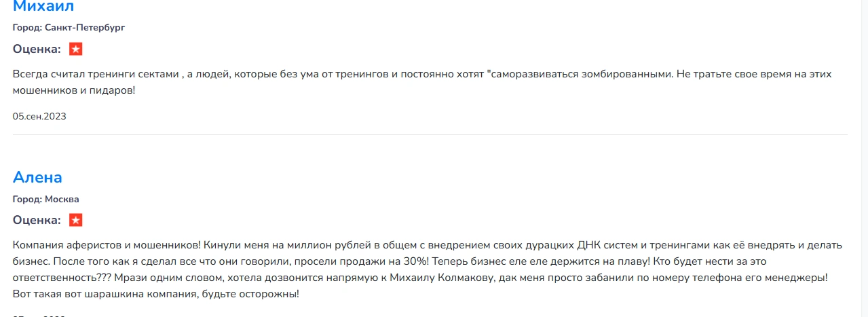Click the red star rating in Михаил's review
The width and height of the screenshot is (868, 317).
coord(76,49)
